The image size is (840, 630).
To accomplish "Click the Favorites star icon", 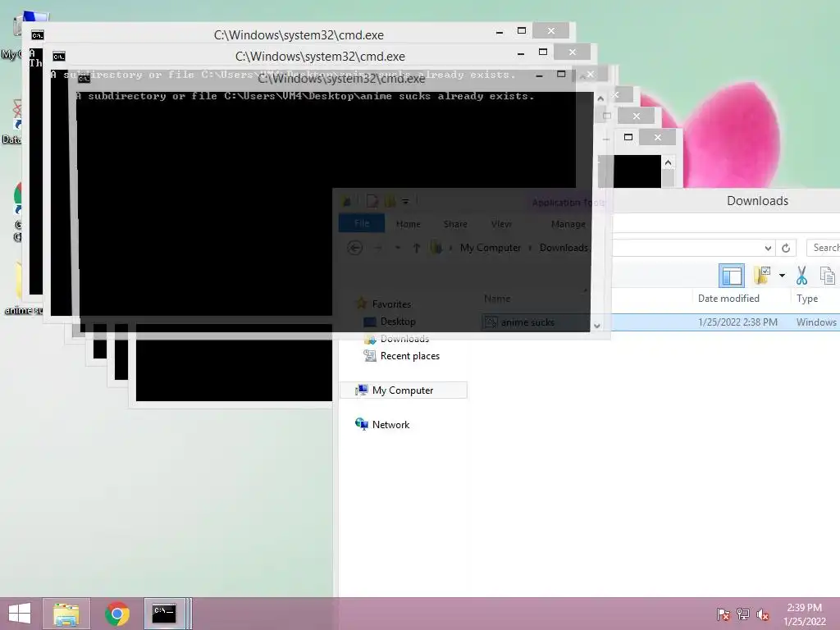I will (362, 304).
